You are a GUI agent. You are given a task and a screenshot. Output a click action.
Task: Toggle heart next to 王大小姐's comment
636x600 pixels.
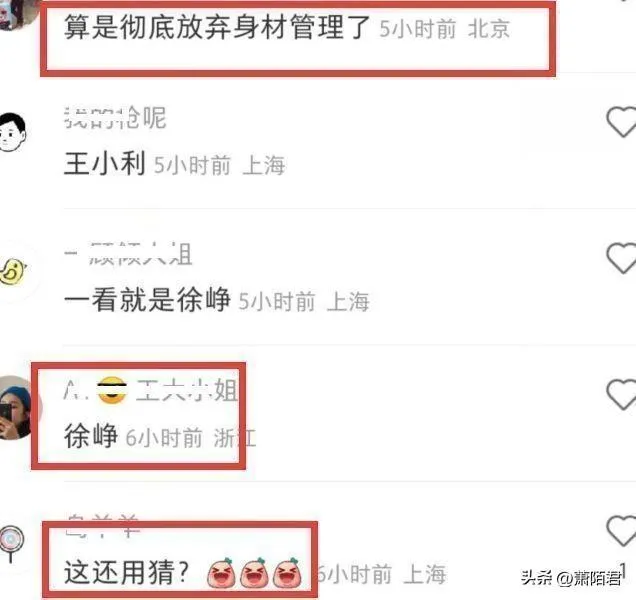[621, 395]
